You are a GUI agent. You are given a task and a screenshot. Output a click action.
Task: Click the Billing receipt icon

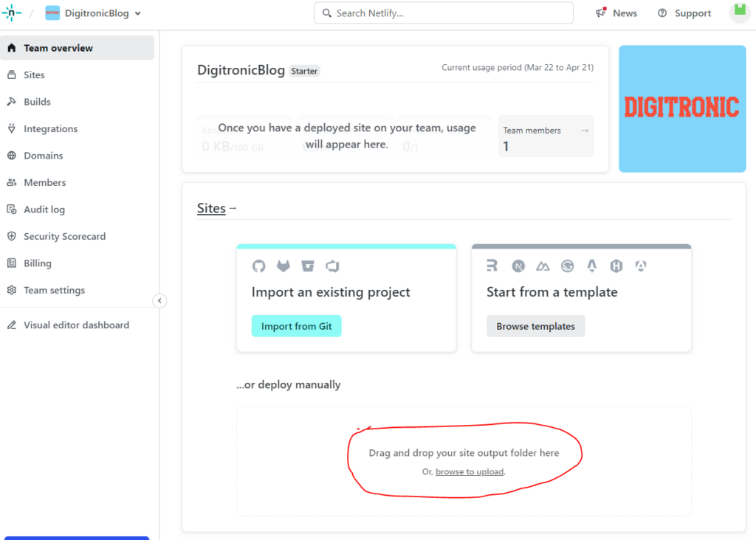tap(12, 263)
